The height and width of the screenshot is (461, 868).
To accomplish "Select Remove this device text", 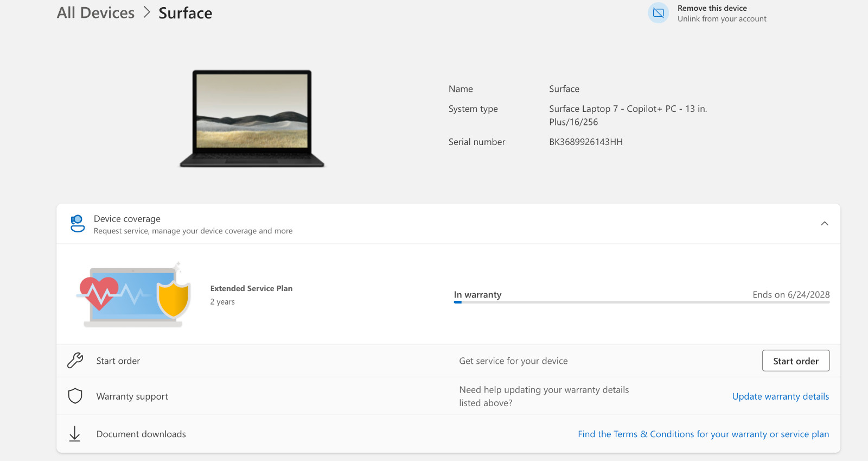I will (x=712, y=8).
